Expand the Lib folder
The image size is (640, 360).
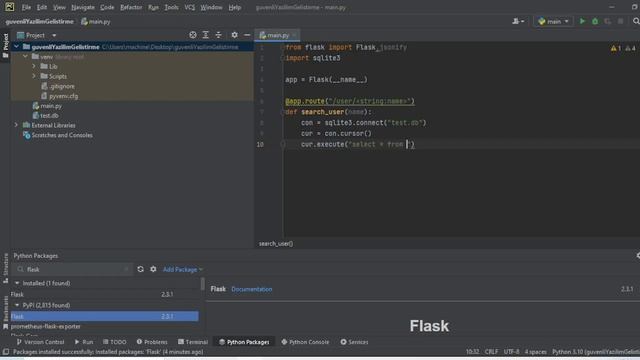coord(34,67)
